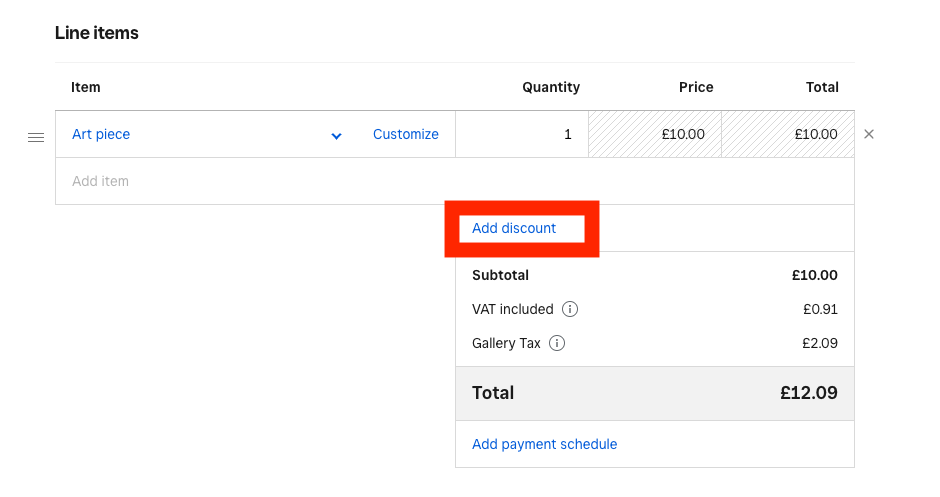This screenshot has width=940, height=497.
Task: Click the Quantity field showing 1
Action: pos(521,134)
